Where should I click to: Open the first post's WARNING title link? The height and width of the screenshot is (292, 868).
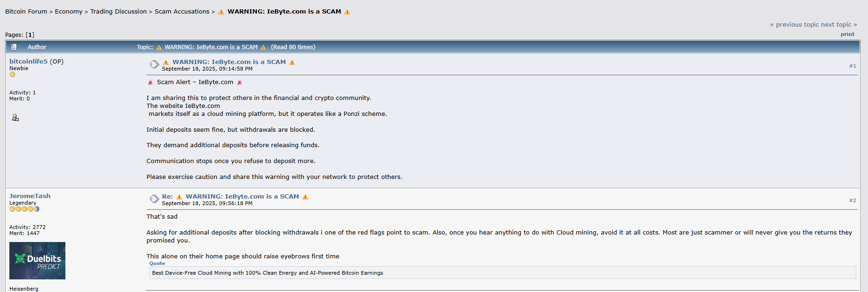click(229, 62)
